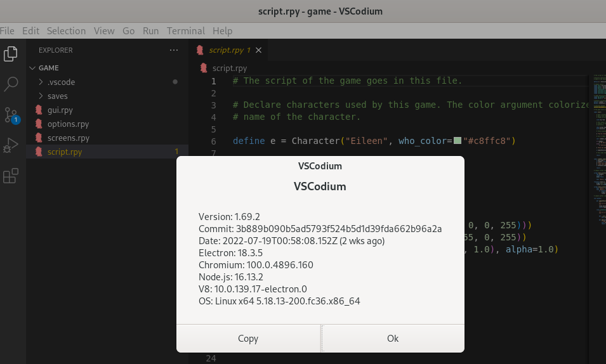
Task: Open Source Control view with badge
Action: coord(11,115)
